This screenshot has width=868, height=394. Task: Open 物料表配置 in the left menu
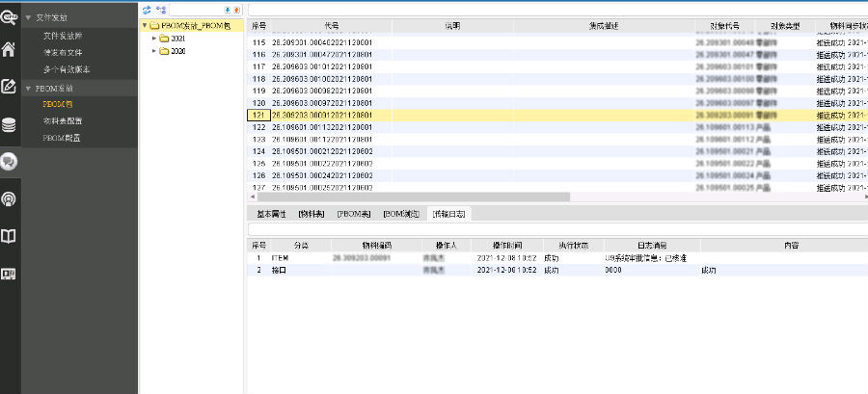61,120
